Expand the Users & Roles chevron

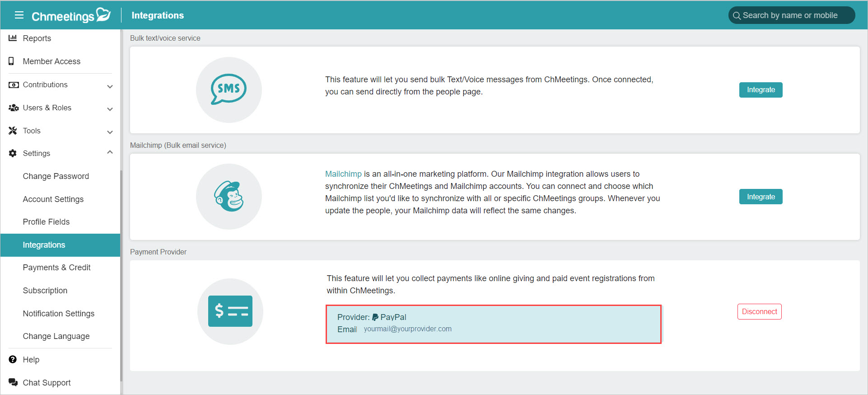(x=110, y=109)
